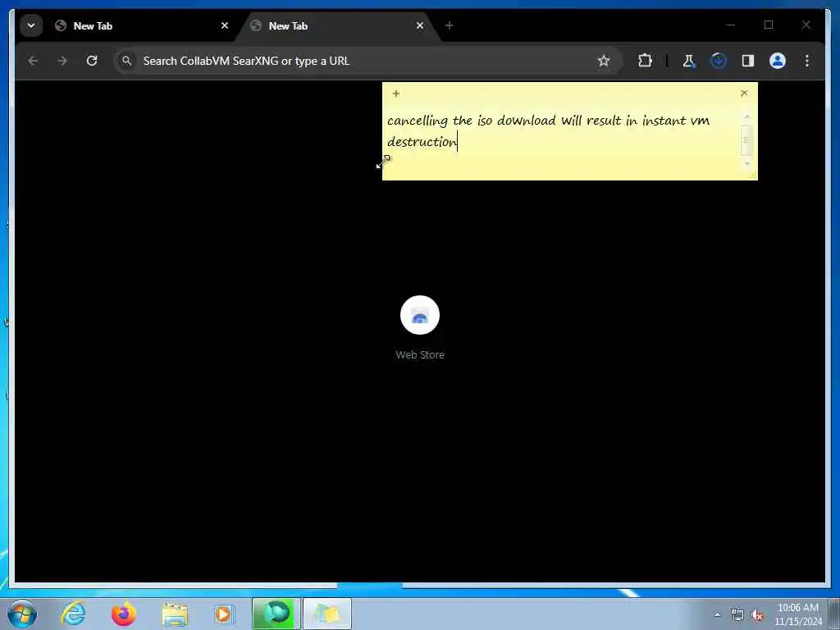Click the sticky note scrollbar thumb
The width and height of the screenshot is (840, 630).
[x=746, y=140]
